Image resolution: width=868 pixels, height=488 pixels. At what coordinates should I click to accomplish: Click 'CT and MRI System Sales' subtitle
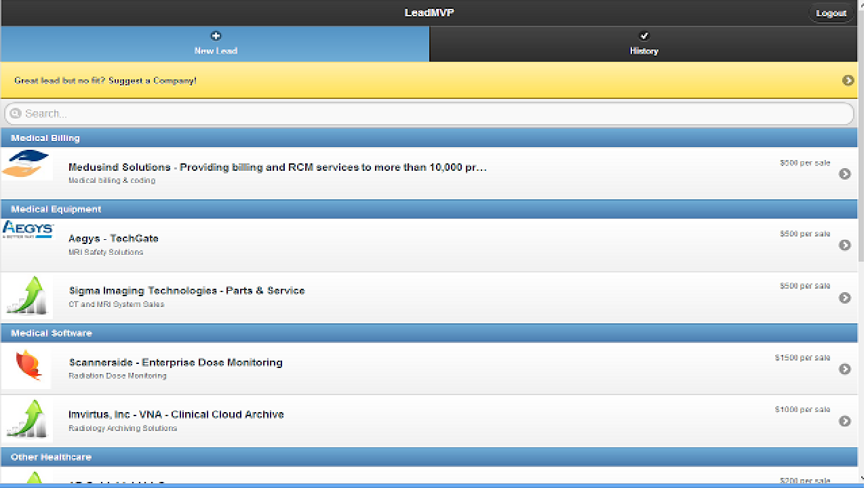point(116,304)
